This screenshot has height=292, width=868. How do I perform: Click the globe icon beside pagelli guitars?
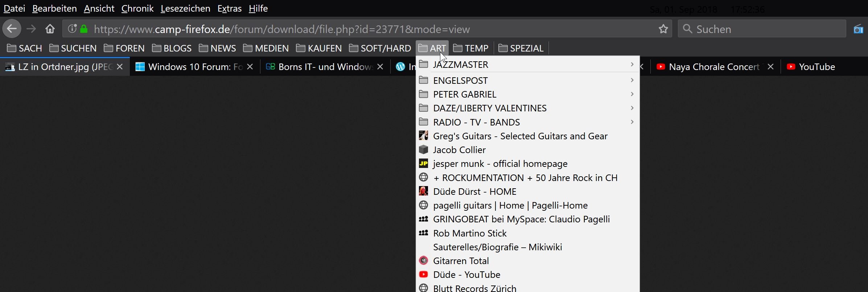(x=423, y=205)
